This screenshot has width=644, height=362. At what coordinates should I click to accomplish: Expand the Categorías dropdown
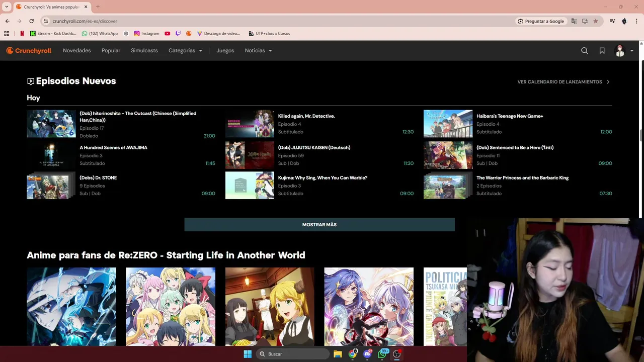185,51
